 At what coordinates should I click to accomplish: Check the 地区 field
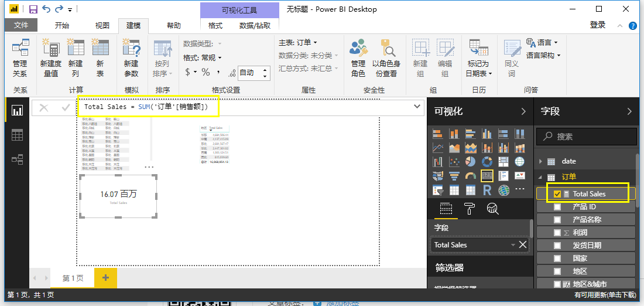point(557,271)
